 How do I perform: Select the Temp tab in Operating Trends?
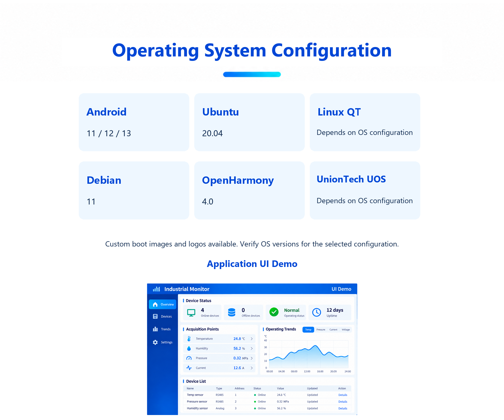(308, 330)
